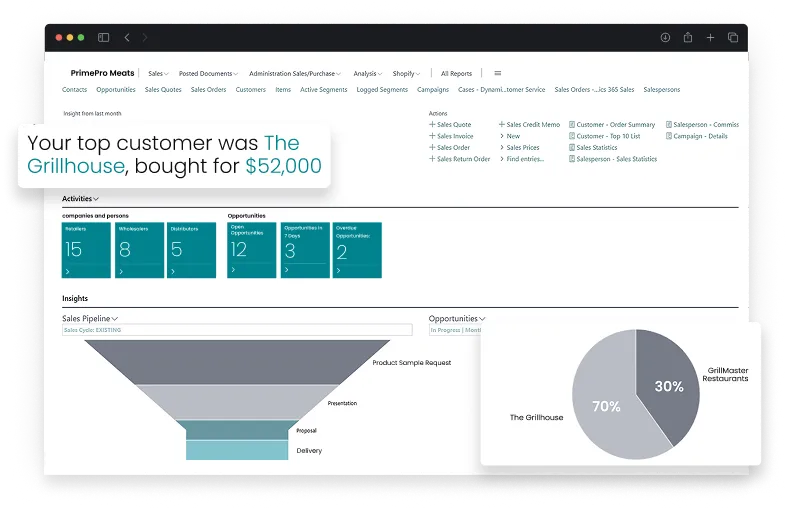Open the Wholesalers tile showing 8
Viewport: 792px width, 508px height.
click(x=139, y=250)
